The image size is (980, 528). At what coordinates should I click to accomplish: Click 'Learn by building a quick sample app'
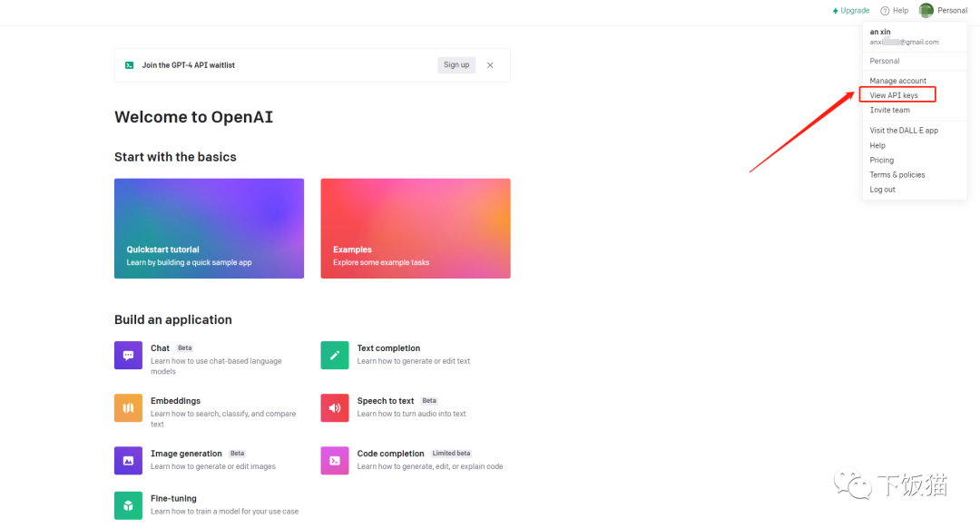(x=190, y=262)
